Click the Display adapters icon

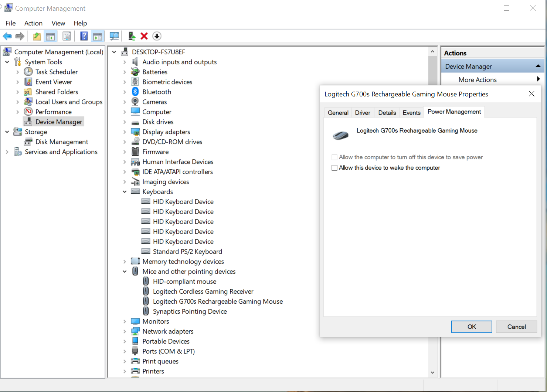[135, 132]
